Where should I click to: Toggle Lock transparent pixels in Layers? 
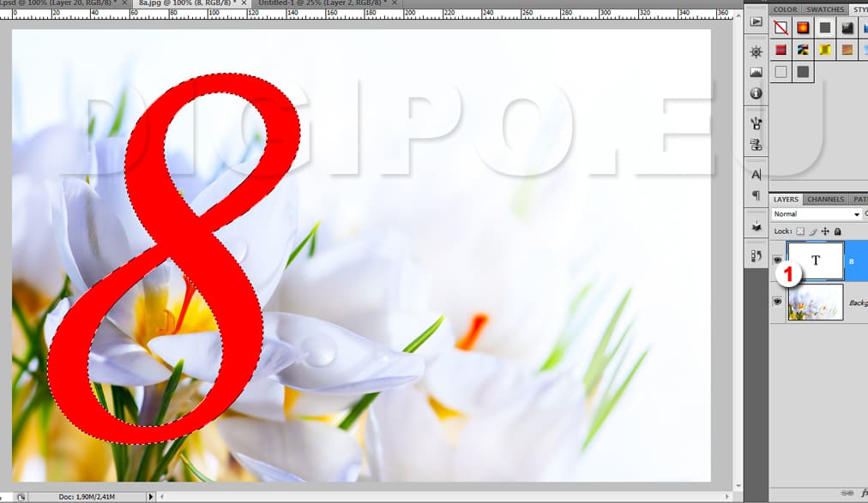pyautogui.click(x=800, y=231)
